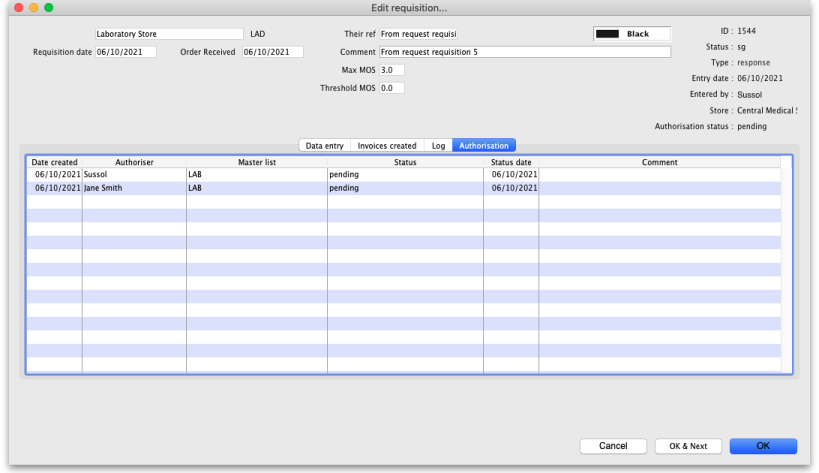Sort by the Status column header
Viewport: 819px width, 473px height.
click(x=405, y=162)
